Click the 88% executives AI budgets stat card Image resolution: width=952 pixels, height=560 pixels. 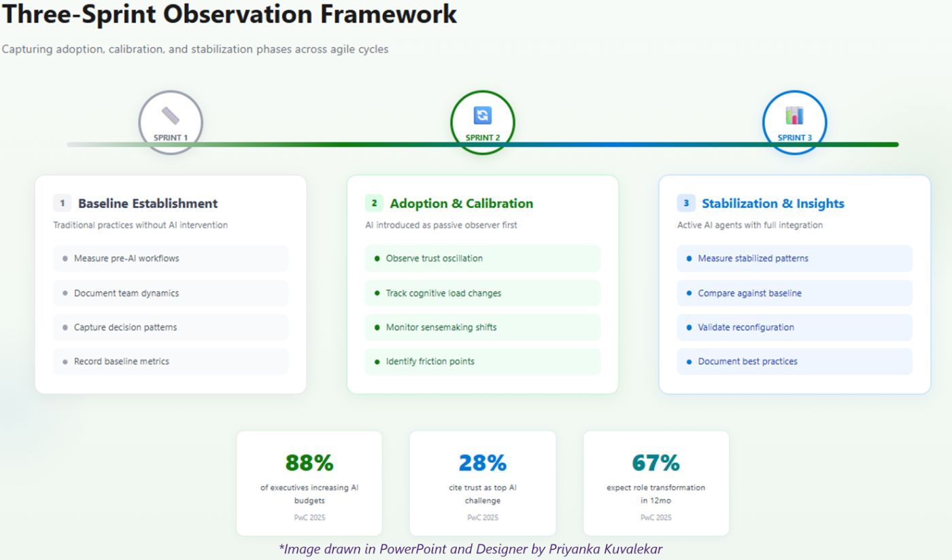click(x=309, y=482)
